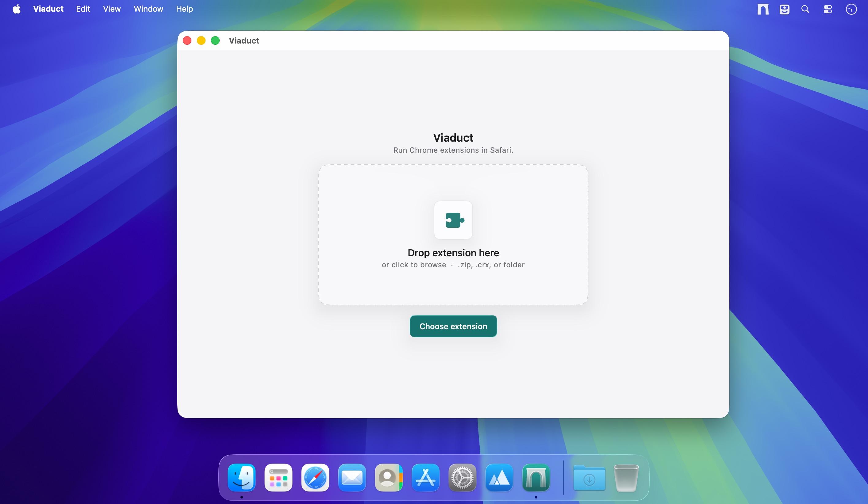Click the Viaduct arch icon in the menu bar

tap(763, 9)
